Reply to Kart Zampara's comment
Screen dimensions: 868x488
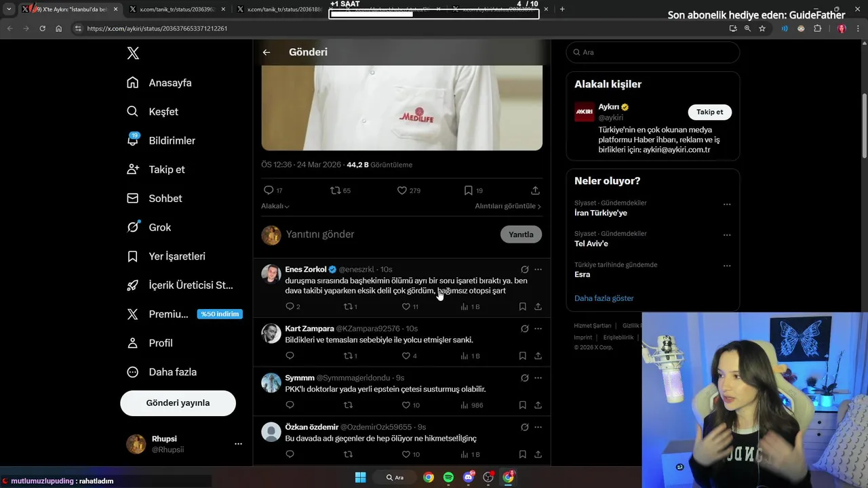(290, 356)
